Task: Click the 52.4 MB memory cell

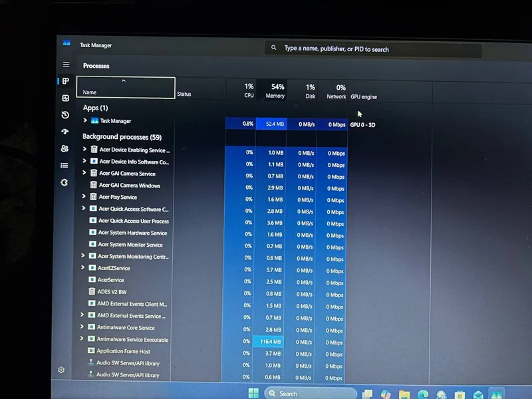Action: 271,124
